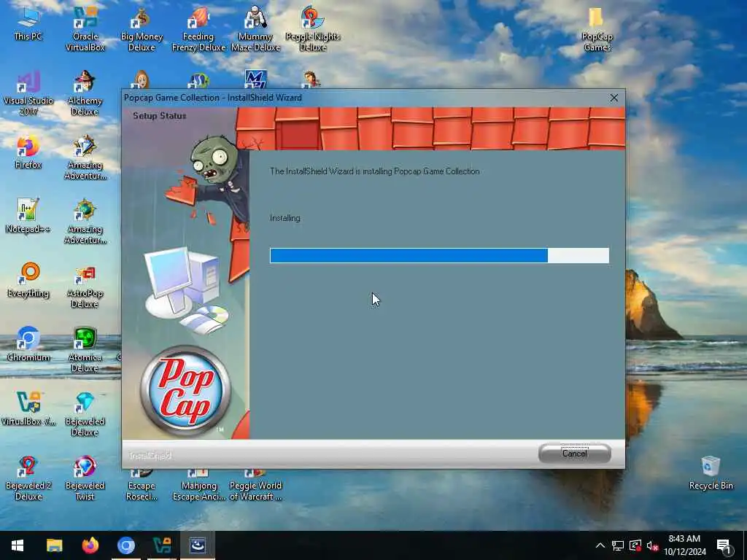Viewport: 747px width, 560px height.
Task: Select Alchemy Deluxe desktop shortcut
Action: (x=85, y=93)
